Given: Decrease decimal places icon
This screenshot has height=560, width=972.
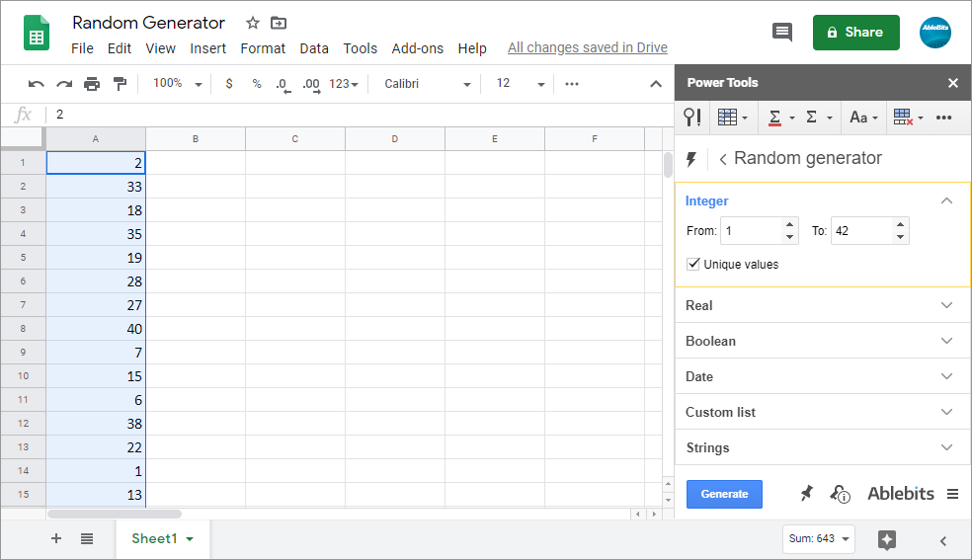Looking at the screenshot, I should pos(283,85).
